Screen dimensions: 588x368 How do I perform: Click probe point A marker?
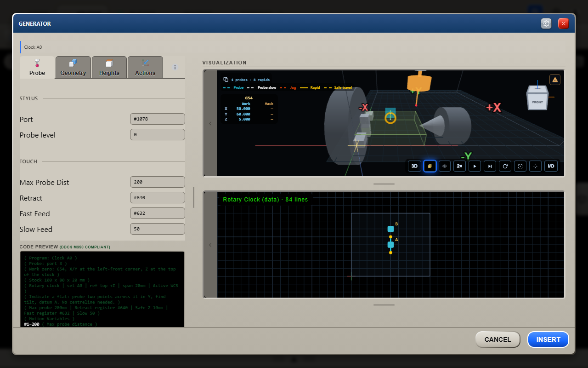point(390,245)
